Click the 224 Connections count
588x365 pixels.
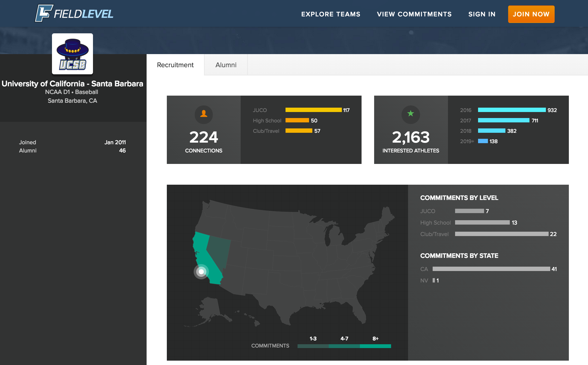(204, 137)
